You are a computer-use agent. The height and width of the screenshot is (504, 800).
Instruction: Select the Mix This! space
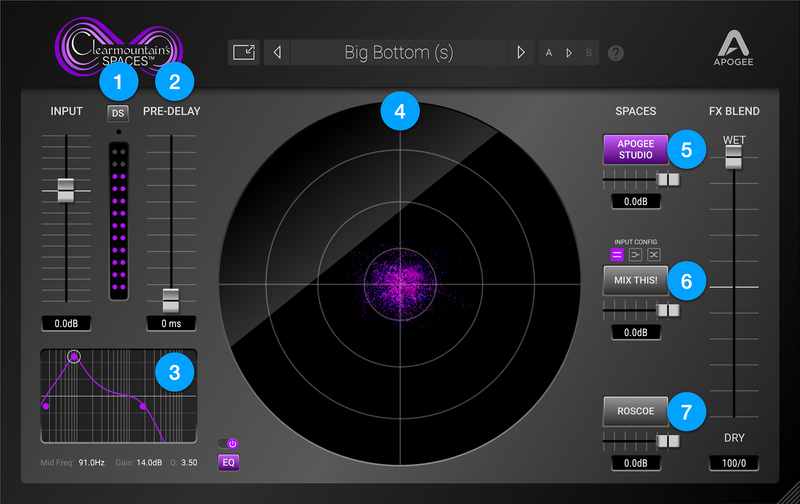click(635, 281)
